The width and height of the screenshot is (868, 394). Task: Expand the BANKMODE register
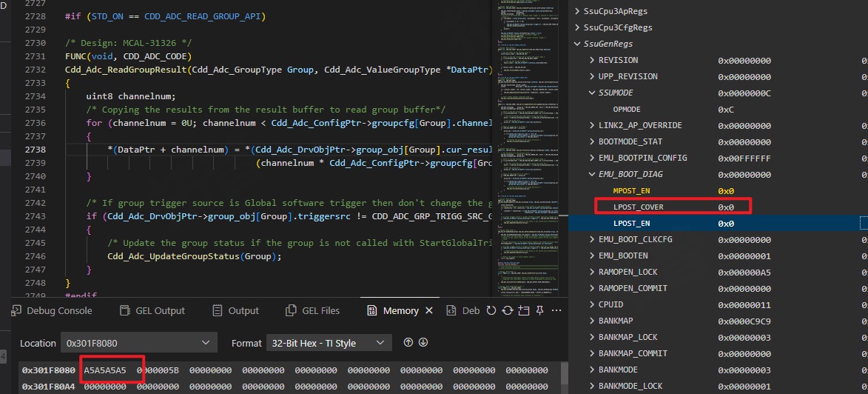592,370
